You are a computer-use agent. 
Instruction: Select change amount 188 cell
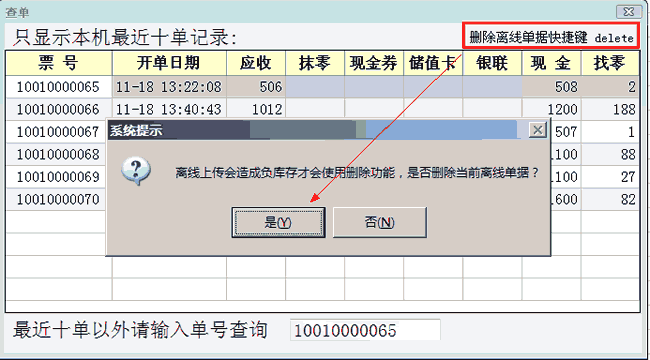click(x=610, y=109)
